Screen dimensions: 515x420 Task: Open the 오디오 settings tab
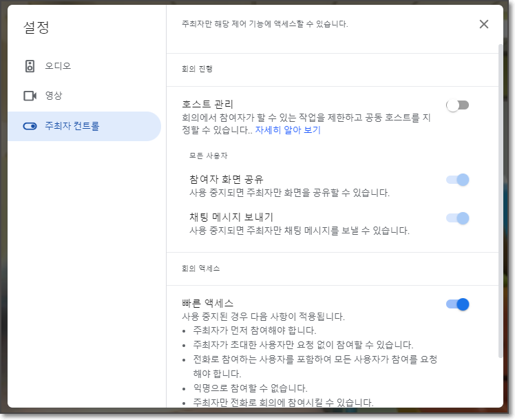(x=85, y=66)
